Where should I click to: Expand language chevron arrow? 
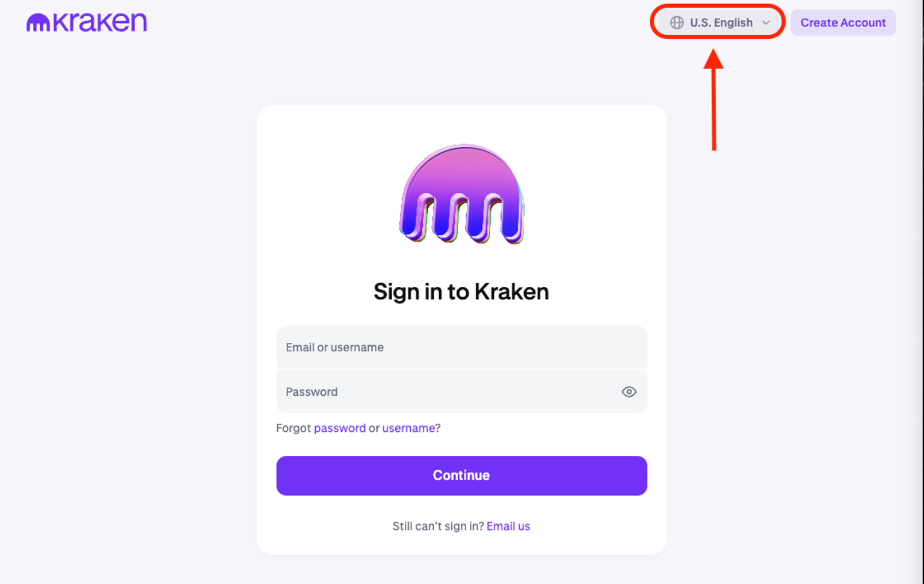click(x=766, y=23)
